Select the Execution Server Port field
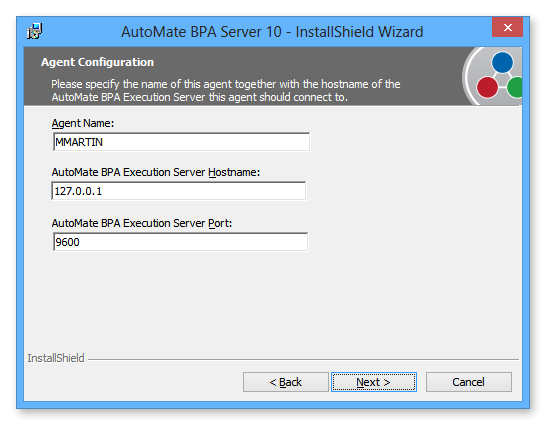The height and width of the screenshot is (425, 547). point(180,242)
